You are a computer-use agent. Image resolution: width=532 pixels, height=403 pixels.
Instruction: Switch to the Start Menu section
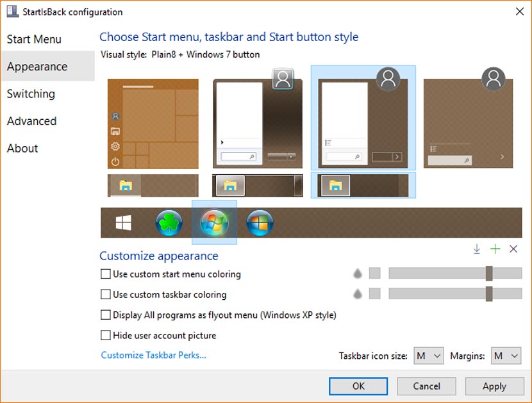34,39
